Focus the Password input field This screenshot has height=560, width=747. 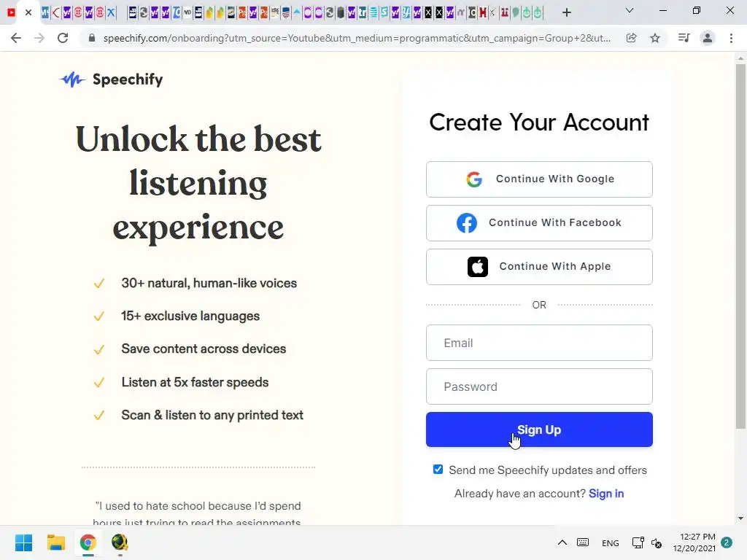[x=539, y=386]
